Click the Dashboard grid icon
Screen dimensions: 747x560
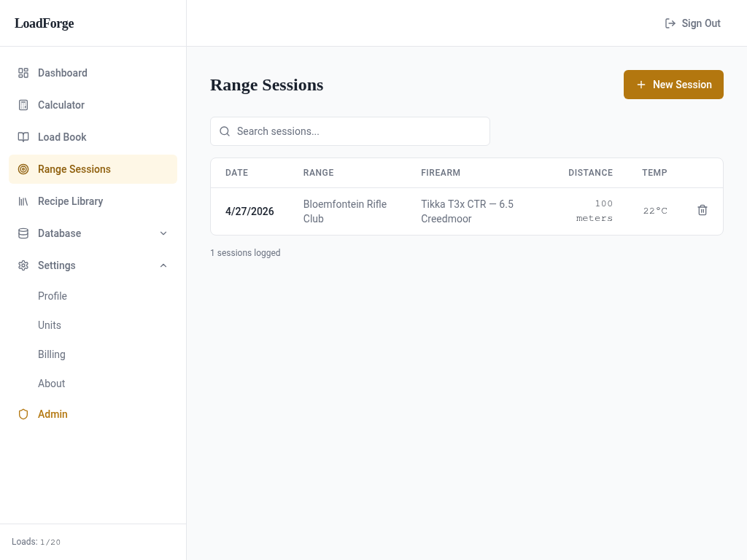[23, 73]
